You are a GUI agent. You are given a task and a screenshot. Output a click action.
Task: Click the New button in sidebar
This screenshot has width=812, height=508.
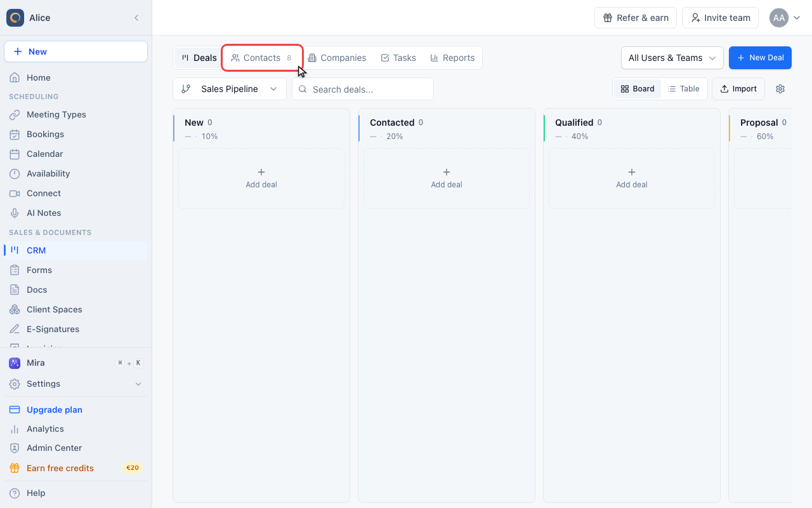[76, 51]
